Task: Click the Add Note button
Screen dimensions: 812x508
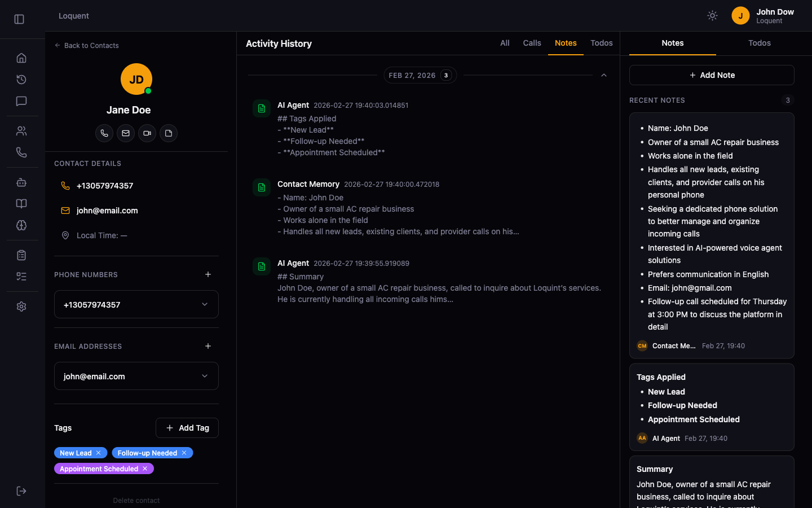Action: 712,75
